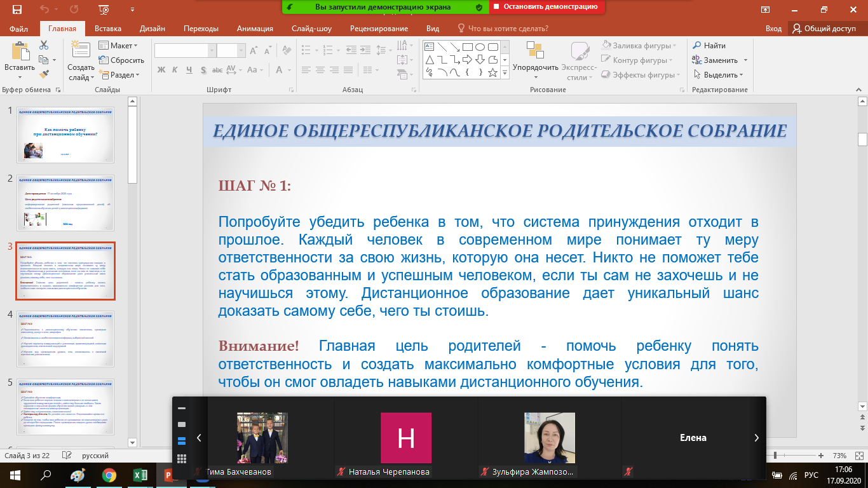Select the oval shape in shapes gallery
This screenshot has height=488, width=868.
[x=480, y=46]
